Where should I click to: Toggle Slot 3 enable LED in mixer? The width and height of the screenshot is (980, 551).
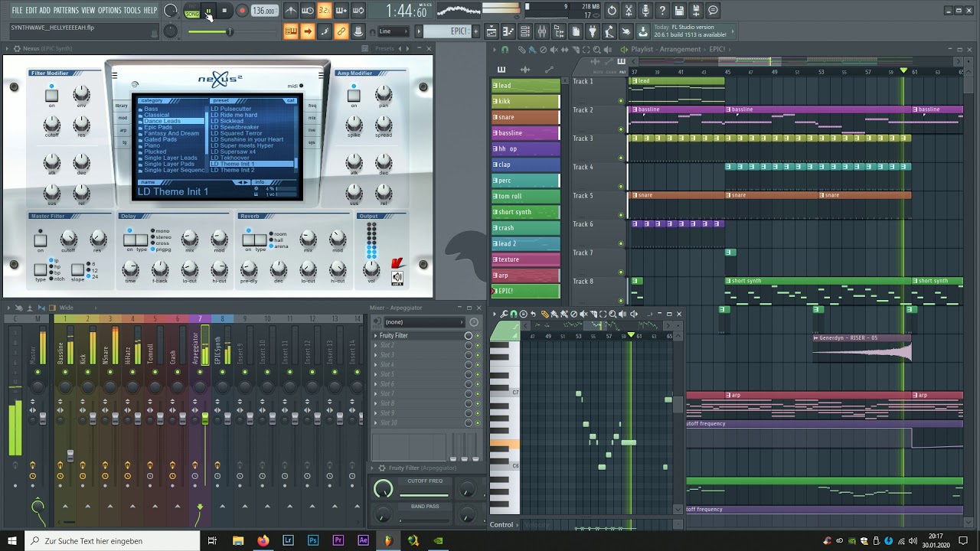(x=478, y=355)
